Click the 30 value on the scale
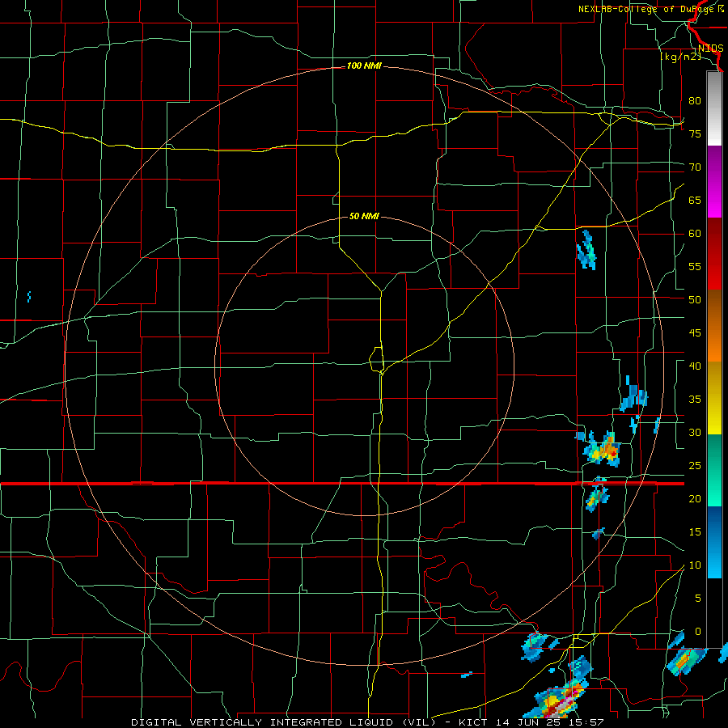Screen dimensions: 728x728 point(695,433)
